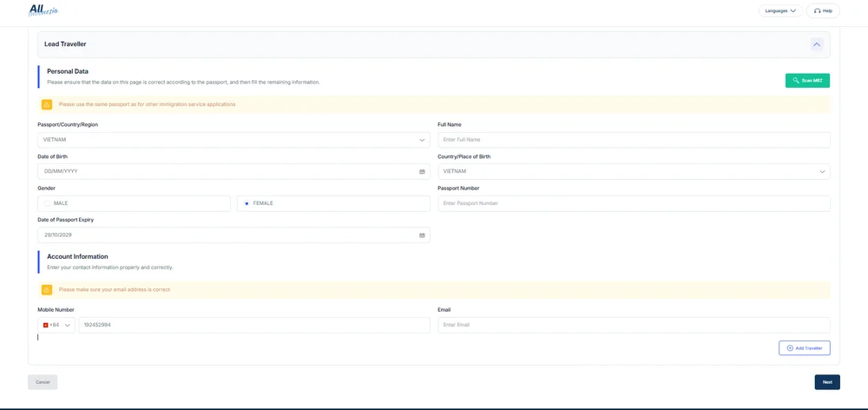The width and height of the screenshot is (868, 410).
Task: Open the Passport/Country/Region dropdown
Action: pos(233,140)
